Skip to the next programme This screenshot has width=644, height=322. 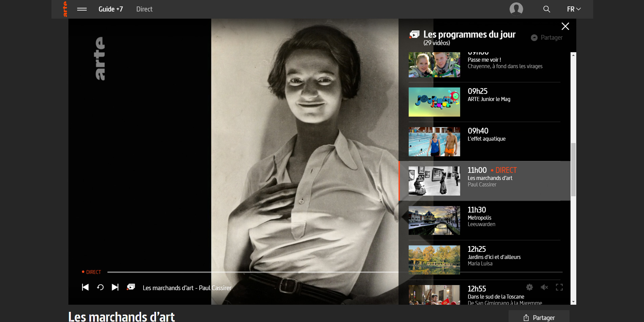click(x=115, y=287)
